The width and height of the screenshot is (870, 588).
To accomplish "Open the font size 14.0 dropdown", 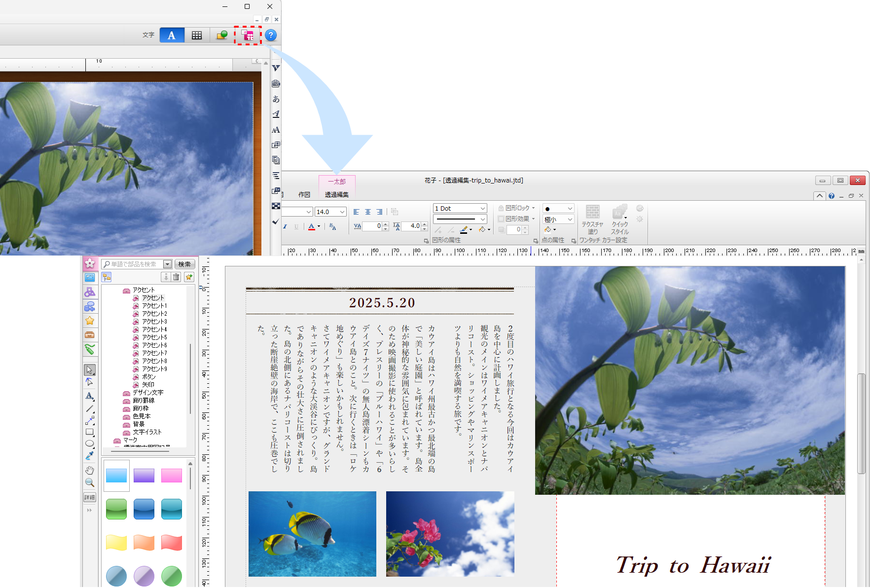I will (342, 212).
